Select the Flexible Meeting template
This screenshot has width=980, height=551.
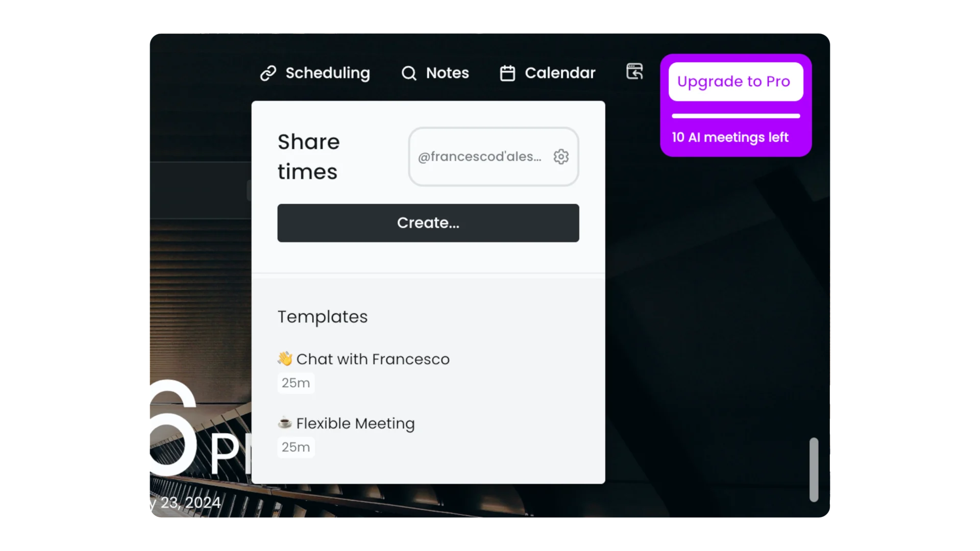point(355,423)
